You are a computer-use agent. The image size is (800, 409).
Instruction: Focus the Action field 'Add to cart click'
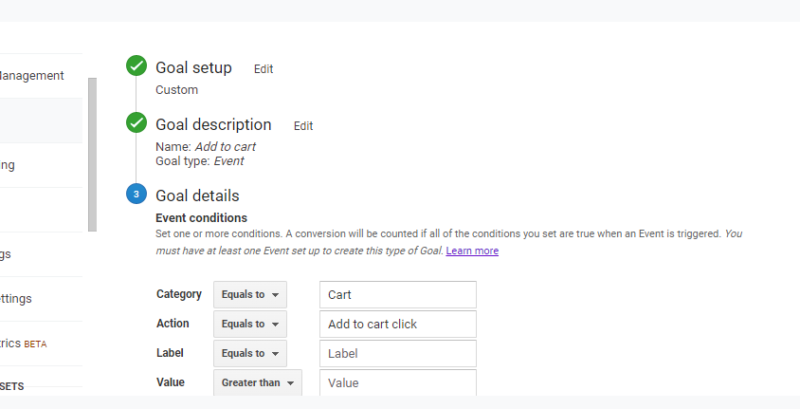(x=397, y=324)
